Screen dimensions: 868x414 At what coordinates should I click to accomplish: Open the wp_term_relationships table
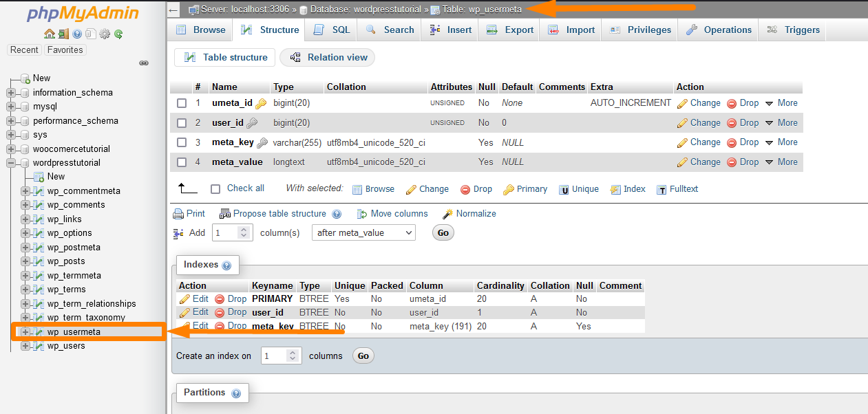pyautogui.click(x=92, y=304)
